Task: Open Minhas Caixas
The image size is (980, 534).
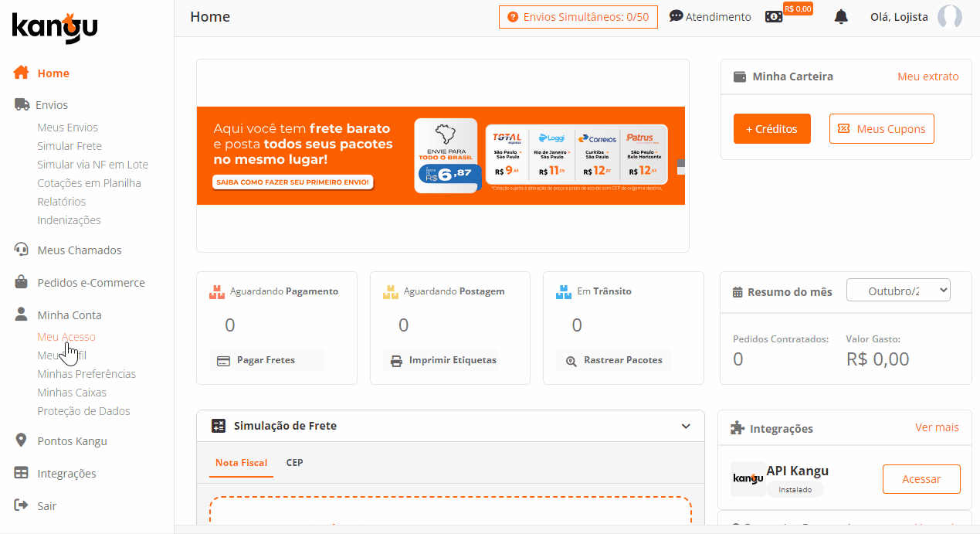Action: pos(72,393)
